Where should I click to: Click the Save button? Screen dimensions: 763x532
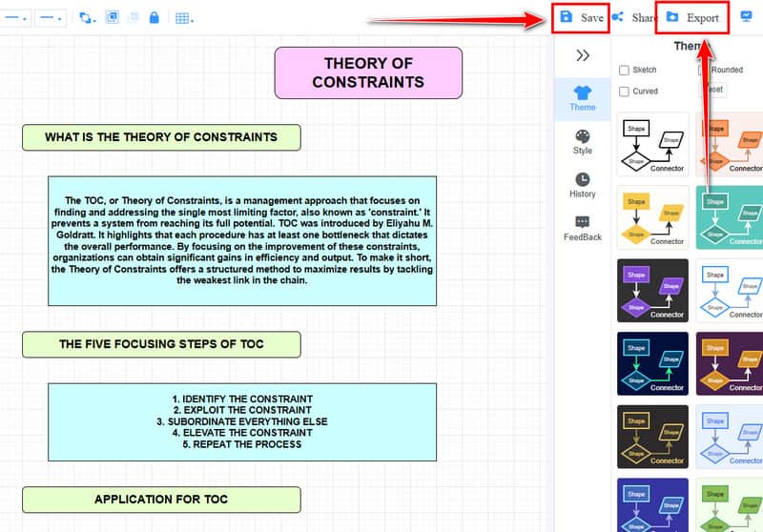click(x=581, y=17)
